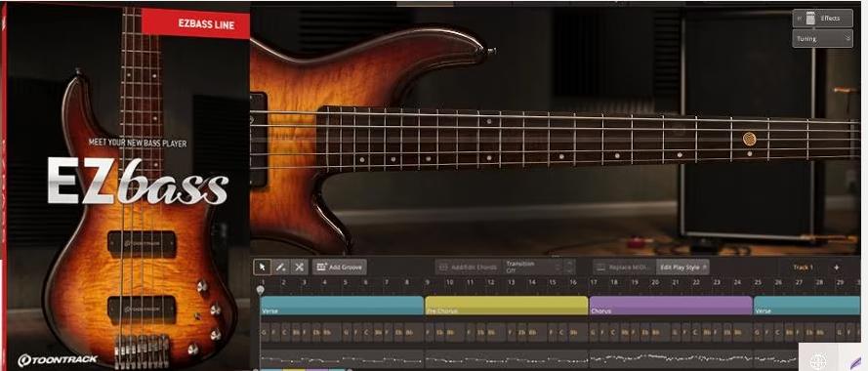Select the pencil draw tool

pyautogui.click(x=280, y=267)
